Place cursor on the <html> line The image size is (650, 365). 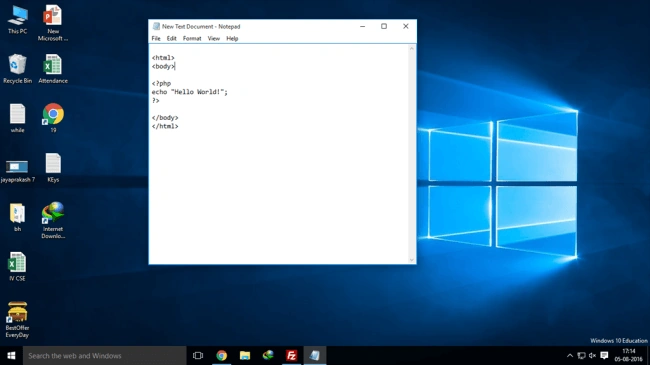click(163, 58)
